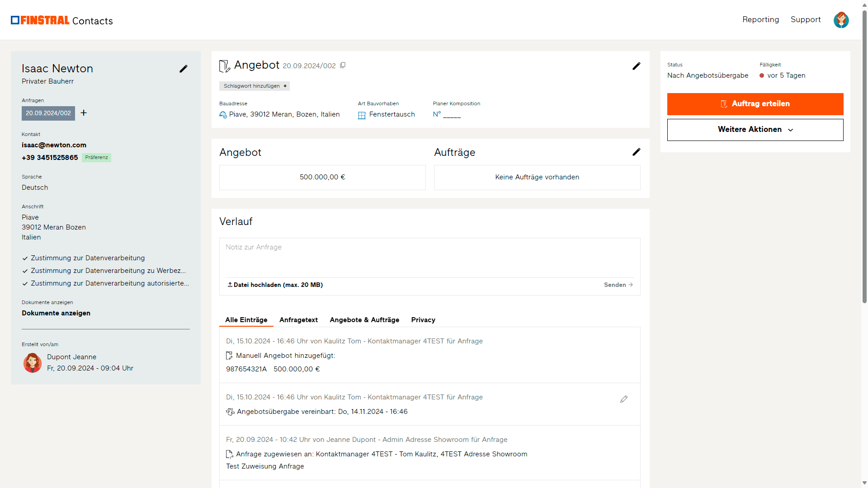
Task: Focus Notiz zur Anfrage text field
Action: point(429,257)
